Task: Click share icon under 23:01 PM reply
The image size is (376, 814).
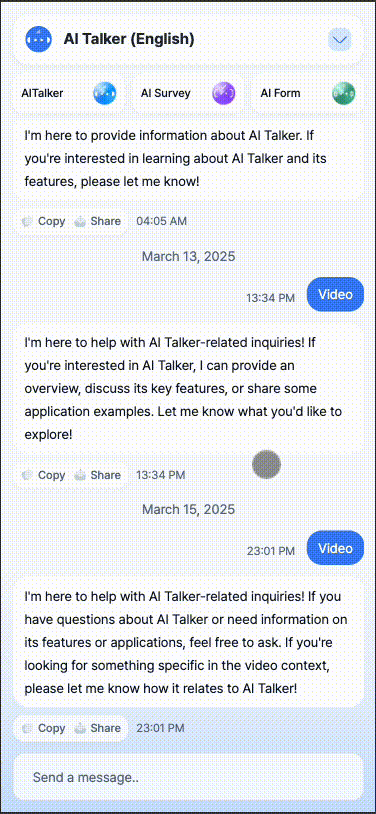Action: 80,728
